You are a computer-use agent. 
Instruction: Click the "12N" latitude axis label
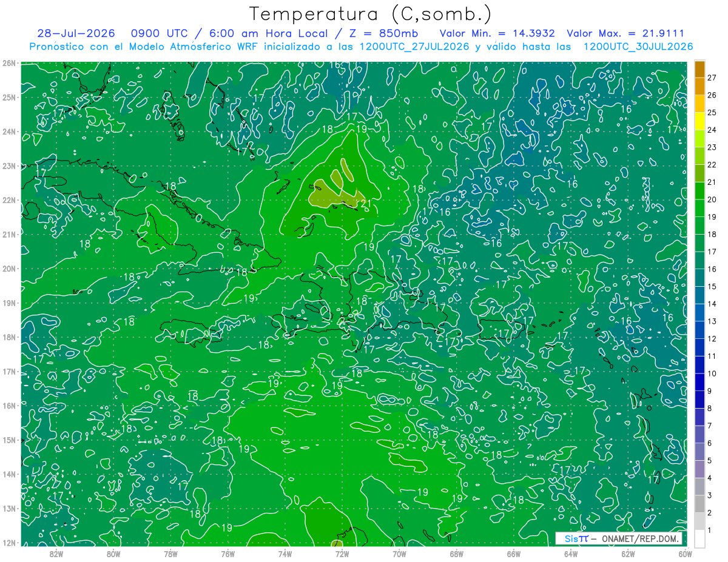click(8, 543)
